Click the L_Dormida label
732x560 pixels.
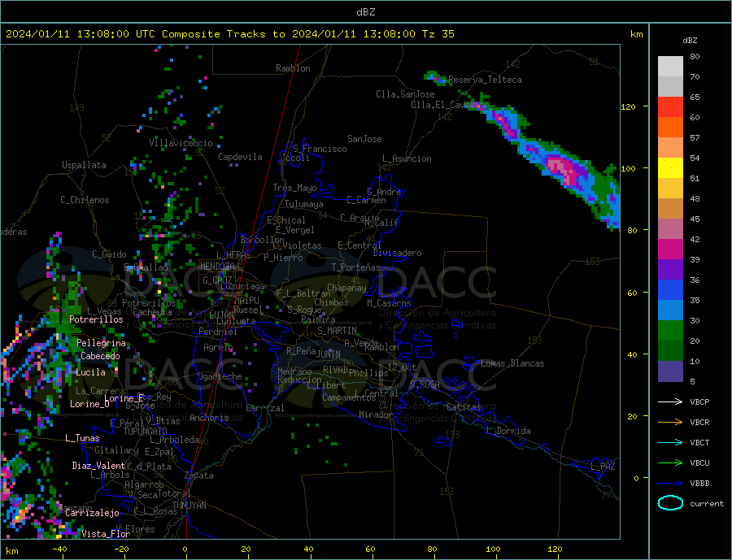pyautogui.click(x=508, y=431)
